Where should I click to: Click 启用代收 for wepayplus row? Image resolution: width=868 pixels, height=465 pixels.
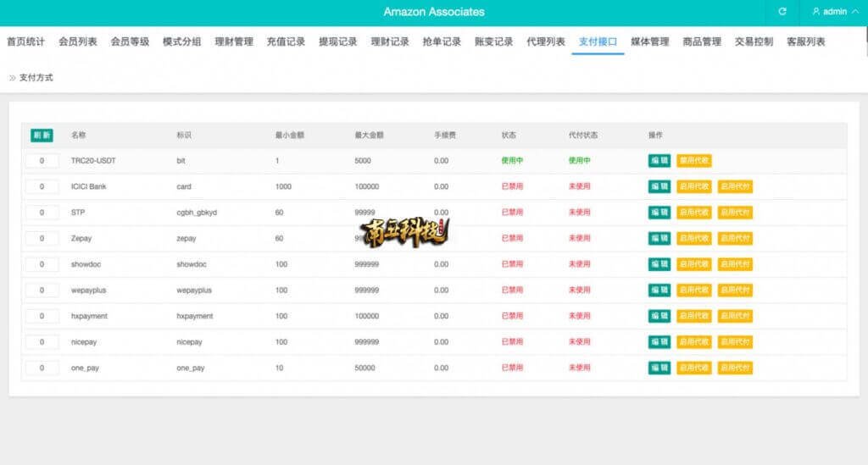[694, 291]
